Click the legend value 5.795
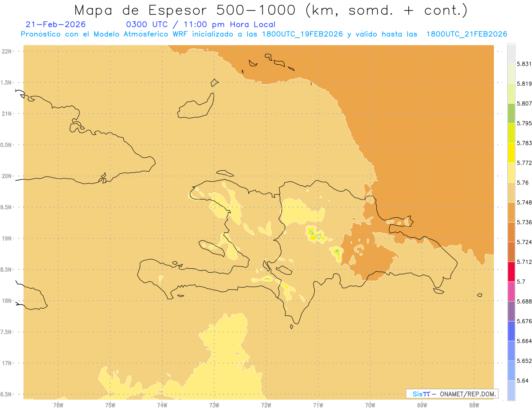The width and height of the screenshot is (532, 411). point(524,123)
